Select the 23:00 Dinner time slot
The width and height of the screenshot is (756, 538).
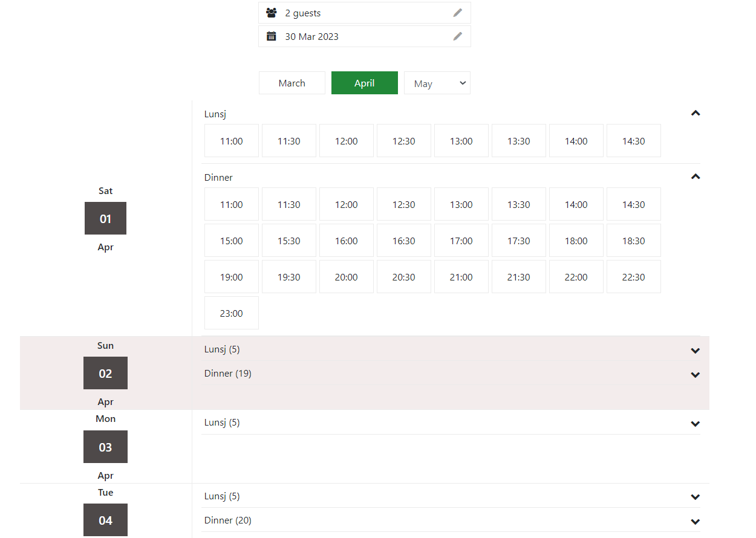(231, 313)
